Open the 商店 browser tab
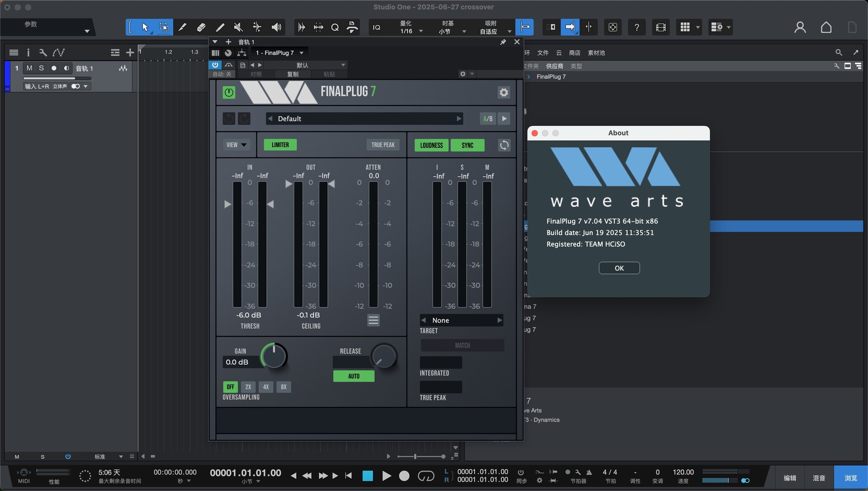This screenshot has height=491, width=868. pyautogui.click(x=575, y=53)
